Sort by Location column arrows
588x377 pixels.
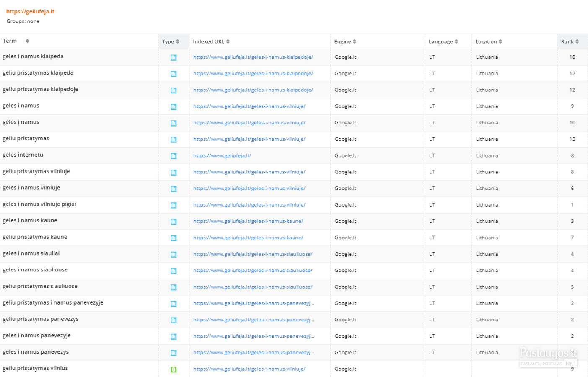500,41
